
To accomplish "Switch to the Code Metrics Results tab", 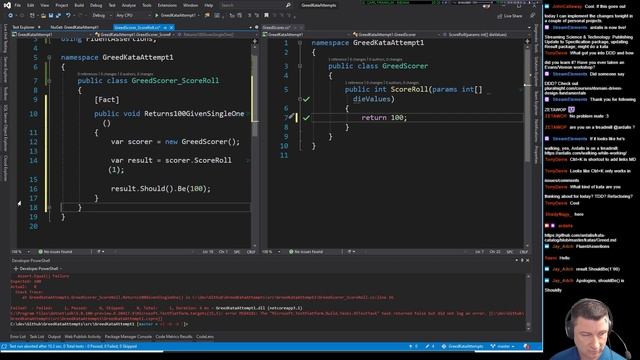I will (x=173, y=337).
